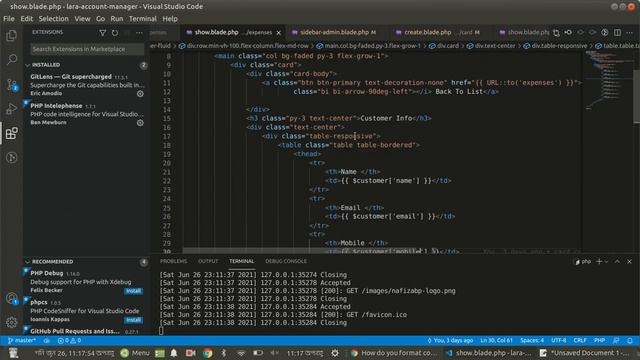The image size is (640, 360).
Task: Switch to Unsaved Document 1 taskbar window
Action: point(584,353)
